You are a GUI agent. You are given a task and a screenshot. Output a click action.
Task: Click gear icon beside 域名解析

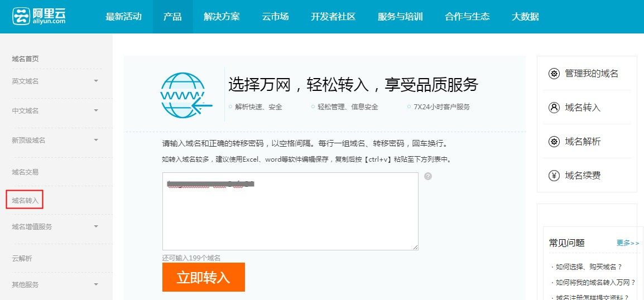click(554, 142)
